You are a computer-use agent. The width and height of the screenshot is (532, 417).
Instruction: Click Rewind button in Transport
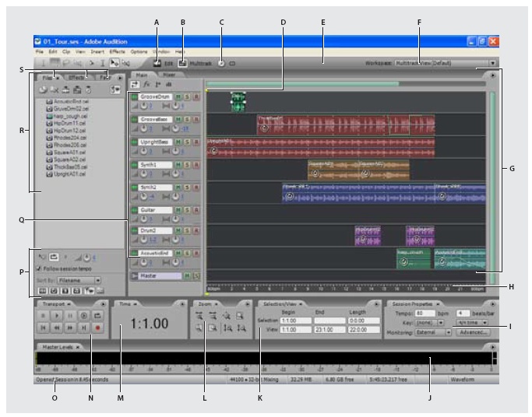(x=57, y=328)
